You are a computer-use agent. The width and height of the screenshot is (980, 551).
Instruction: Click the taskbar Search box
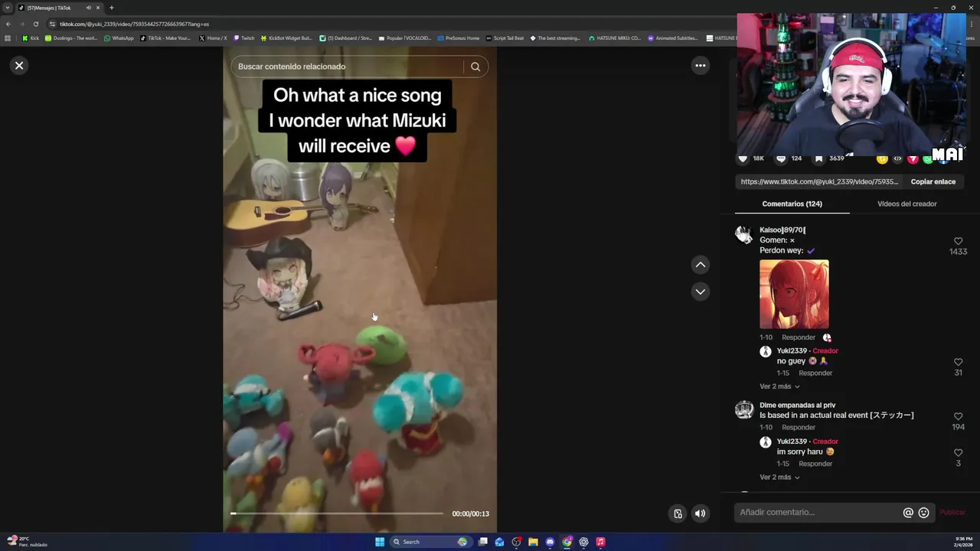click(x=430, y=542)
